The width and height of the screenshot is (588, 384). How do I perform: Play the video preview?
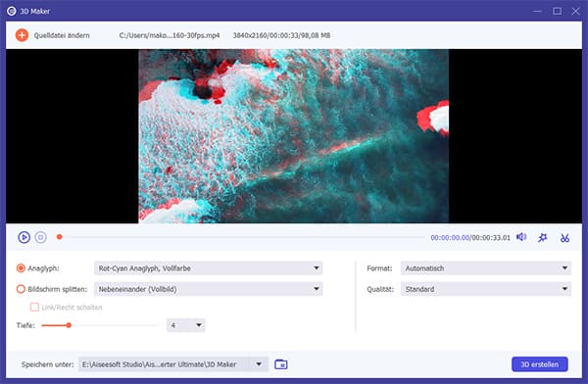tap(24, 237)
